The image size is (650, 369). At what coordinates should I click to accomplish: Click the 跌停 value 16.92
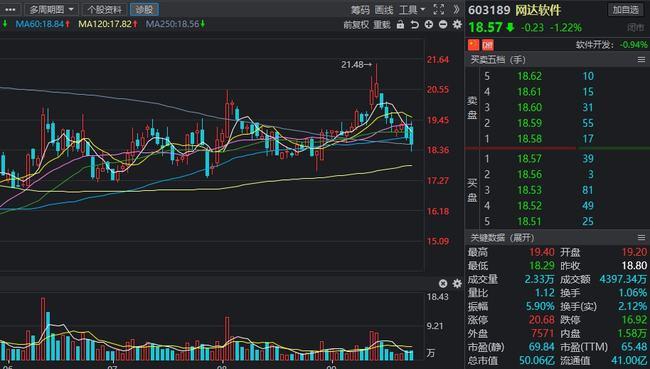click(634, 320)
